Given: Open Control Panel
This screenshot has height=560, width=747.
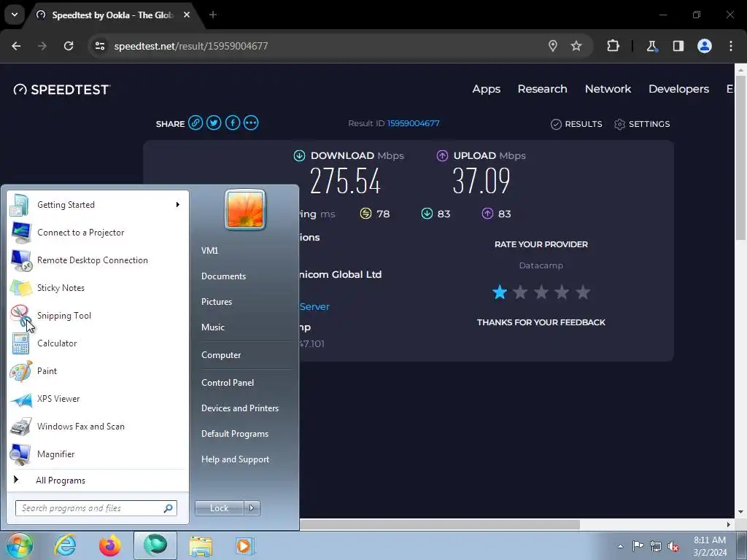Looking at the screenshot, I should point(228,383).
